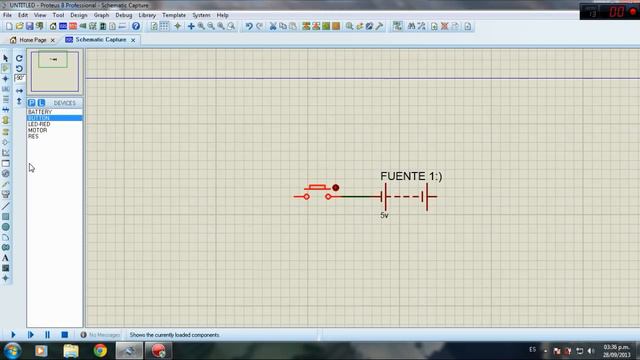This screenshot has height=360, width=640.
Task: Click the Open Project folder icon
Action: 19,26
